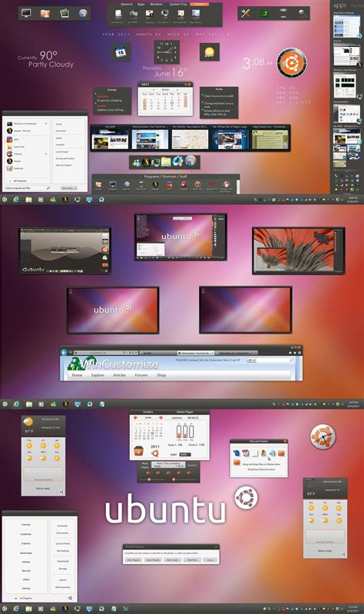Click the magnifier search dock icon

(x=302, y=13)
